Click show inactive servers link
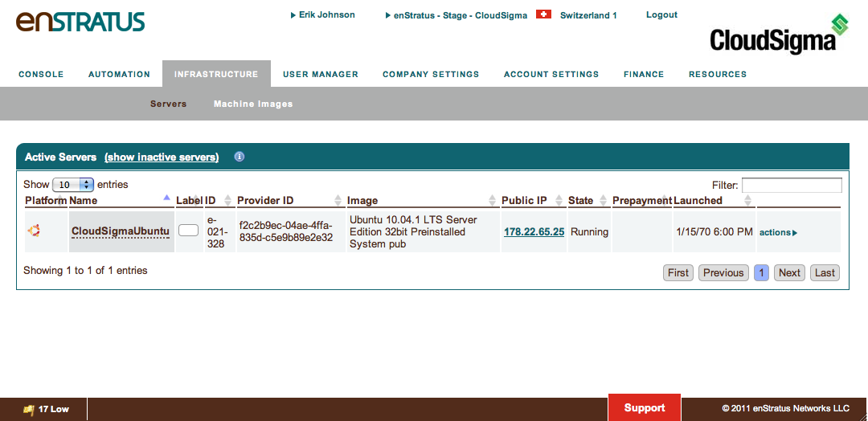 point(162,157)
